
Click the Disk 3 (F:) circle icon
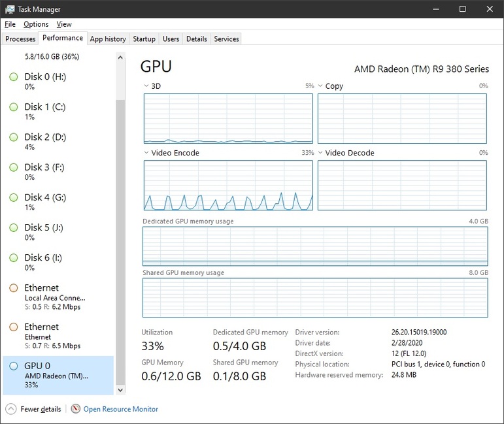[13, 167]
